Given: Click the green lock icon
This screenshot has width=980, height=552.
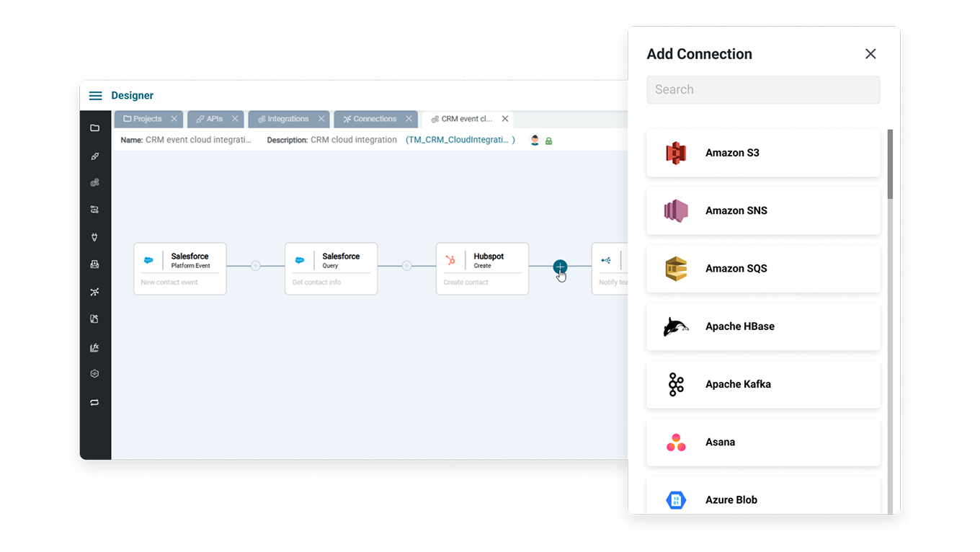Looking at the screenshot, I should [x=548, y=141].
